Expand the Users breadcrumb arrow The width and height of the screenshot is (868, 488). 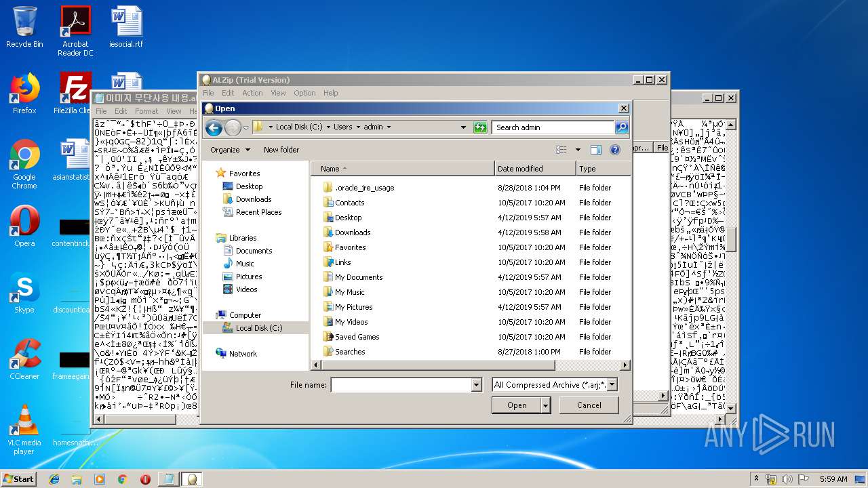click(358, 127)
